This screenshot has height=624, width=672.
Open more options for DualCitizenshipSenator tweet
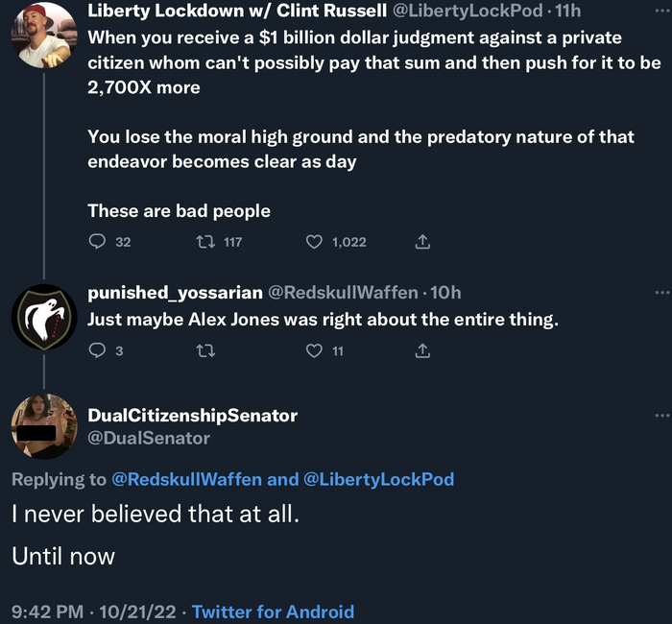(x=661, y=415)
